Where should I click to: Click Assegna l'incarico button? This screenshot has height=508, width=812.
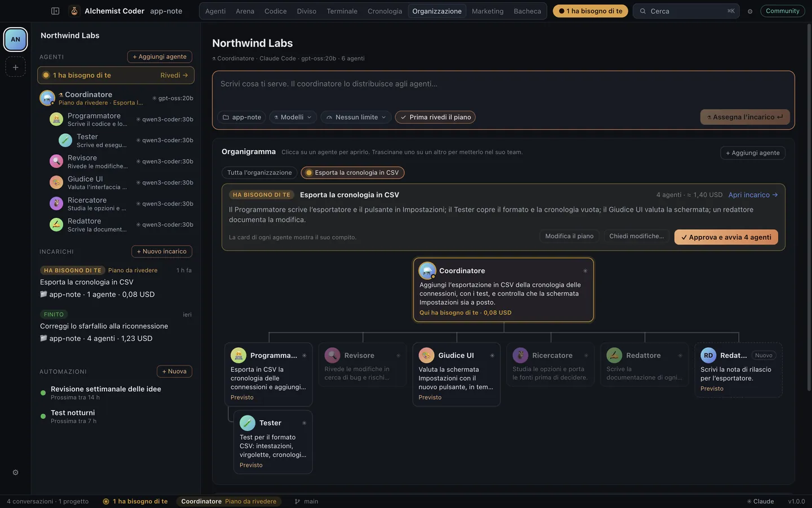(x=745, y=117)
